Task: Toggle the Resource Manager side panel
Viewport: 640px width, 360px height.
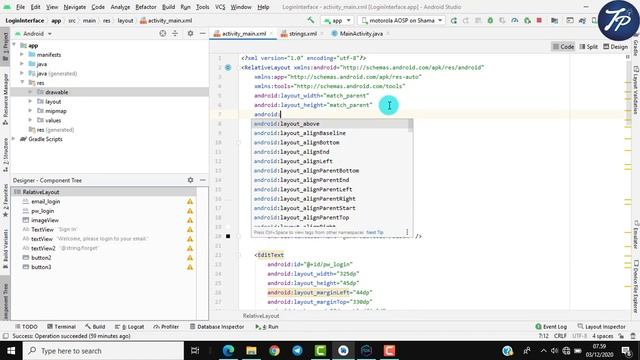Action: pos(5,99)
